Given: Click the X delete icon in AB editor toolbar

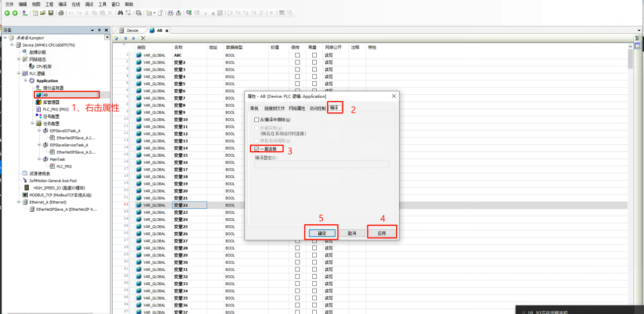Looking at the screenshot, I should pyautogui.click(x=143, y=38).
